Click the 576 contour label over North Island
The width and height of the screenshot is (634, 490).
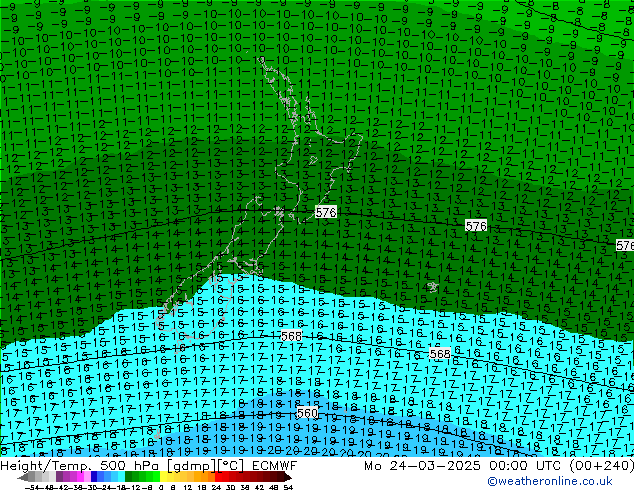point(326,212)
